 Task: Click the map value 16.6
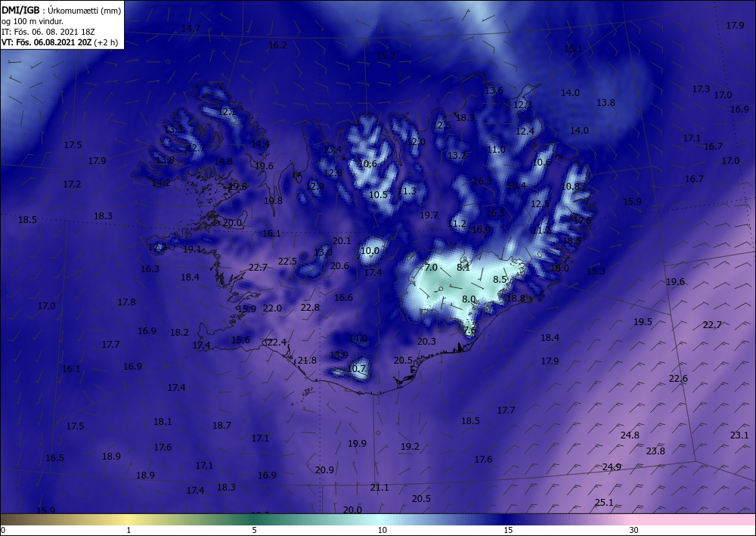pyautogui.click(x=343, y=297)
